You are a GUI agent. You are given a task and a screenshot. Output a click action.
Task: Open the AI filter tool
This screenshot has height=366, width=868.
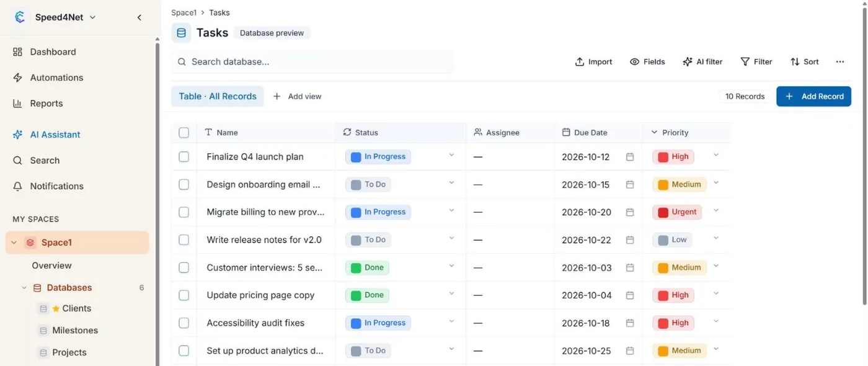[702, 61]
